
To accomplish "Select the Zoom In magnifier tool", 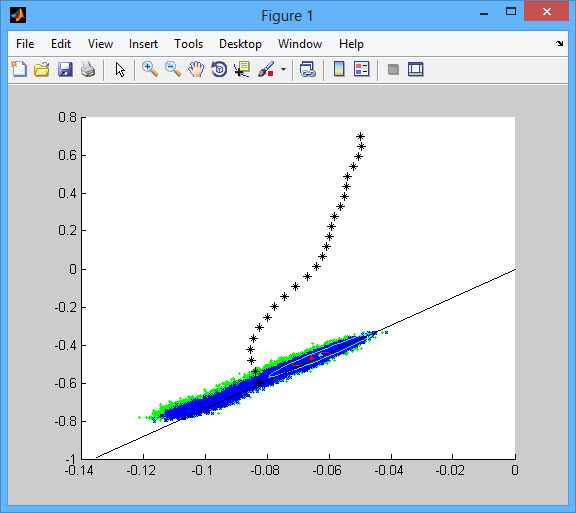I will (150, 69).
